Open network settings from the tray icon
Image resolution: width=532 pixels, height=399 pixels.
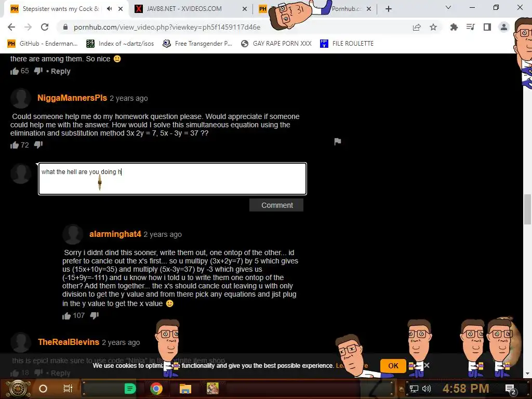pyautogui.click(x=414, y=389)
